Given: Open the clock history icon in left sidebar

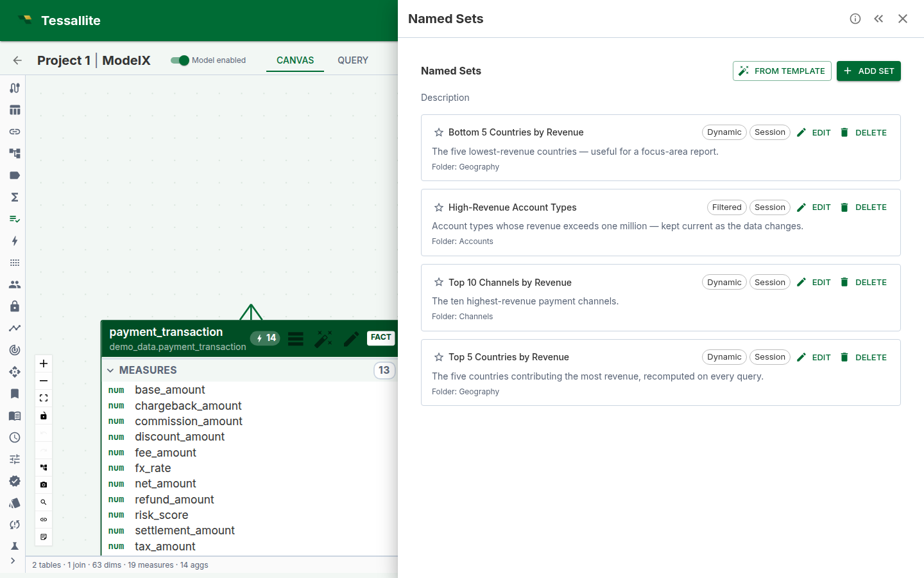Looking at the screenshot, I should pyautogui.click(x=15, y=437).
